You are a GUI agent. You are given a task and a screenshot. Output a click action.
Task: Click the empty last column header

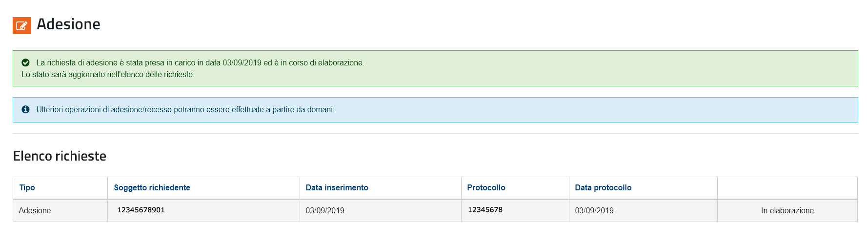click(787, 188)
